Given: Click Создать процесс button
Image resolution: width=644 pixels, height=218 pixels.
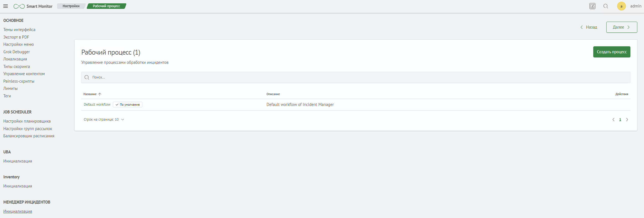Looking at the screenshot, I should pos(612,52).
